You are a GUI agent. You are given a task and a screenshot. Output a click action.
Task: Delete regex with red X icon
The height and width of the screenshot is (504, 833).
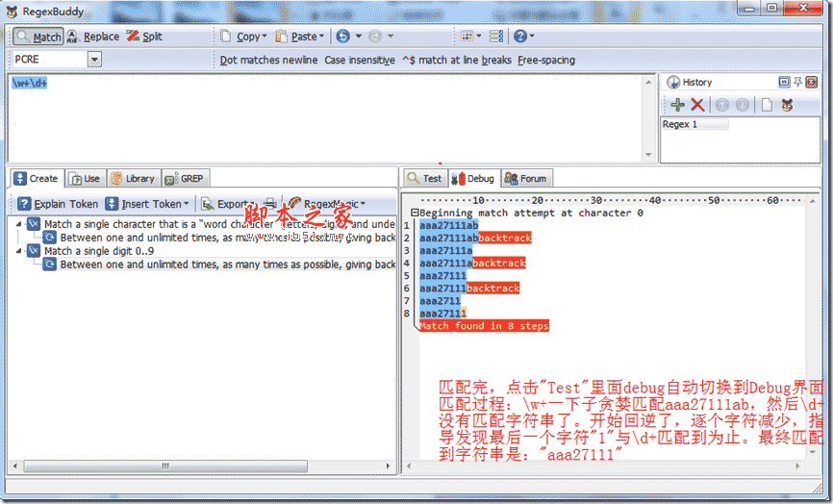coord(697,105)
